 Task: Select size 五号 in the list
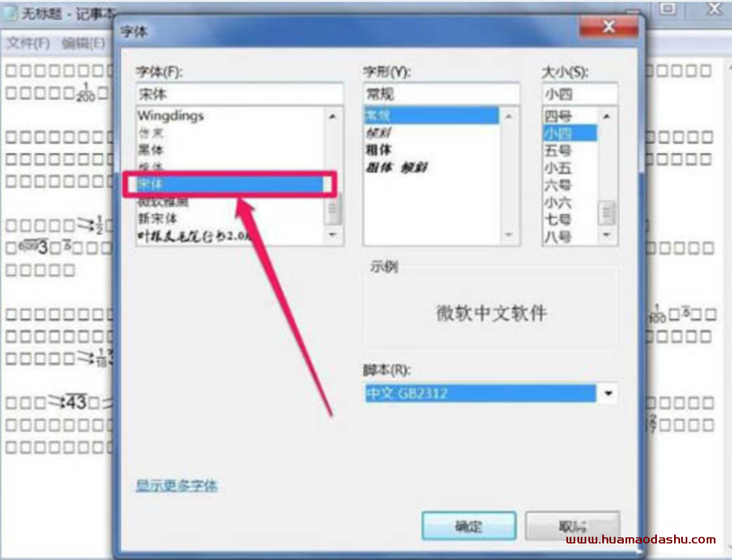(x=558, y=150)
